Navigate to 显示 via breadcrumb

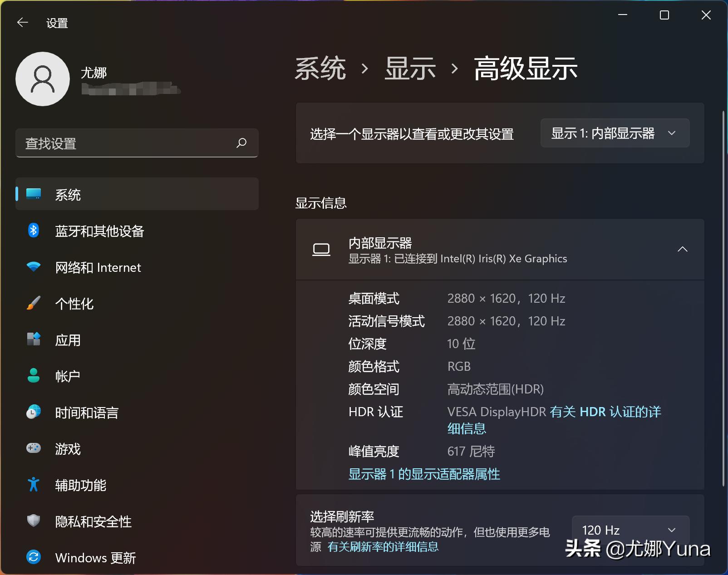(x=410, y=68)
